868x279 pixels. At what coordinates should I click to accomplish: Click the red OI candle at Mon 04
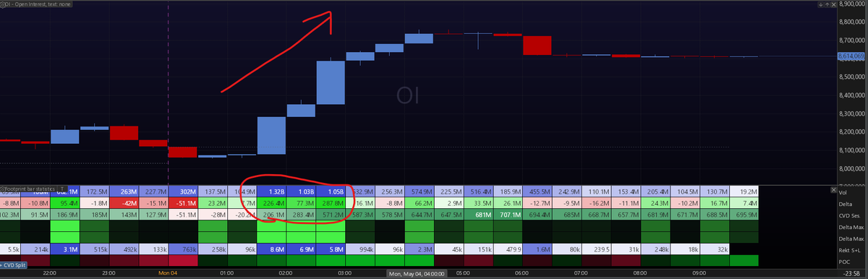pos(182,152)
